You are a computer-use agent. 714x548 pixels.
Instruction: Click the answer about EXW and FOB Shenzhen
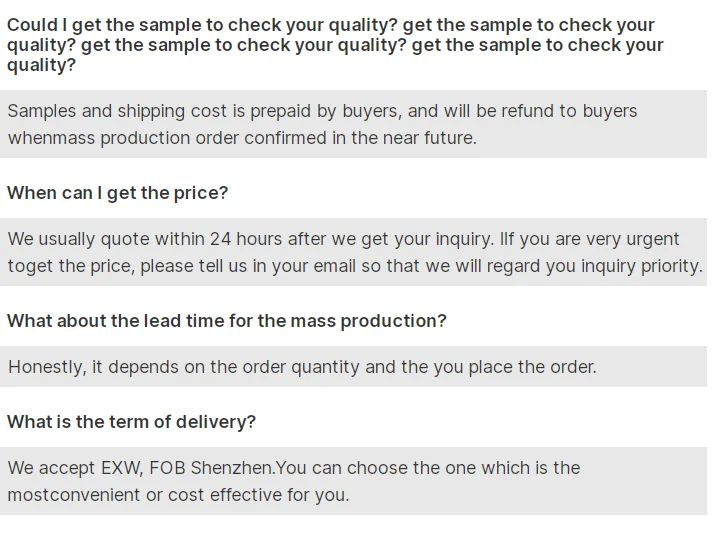294,481
